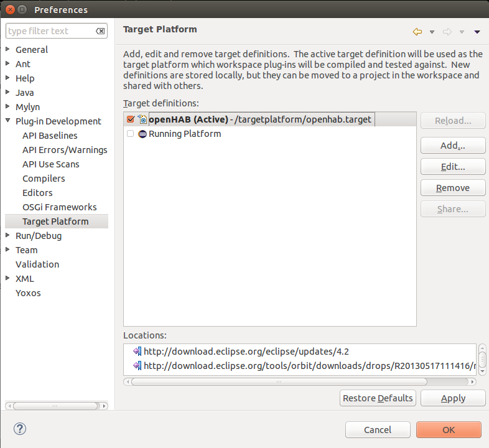Select API Baselines in the tree
Image resolution: width=489 pixels, height=448 pixels.
[x=50, y=136]
